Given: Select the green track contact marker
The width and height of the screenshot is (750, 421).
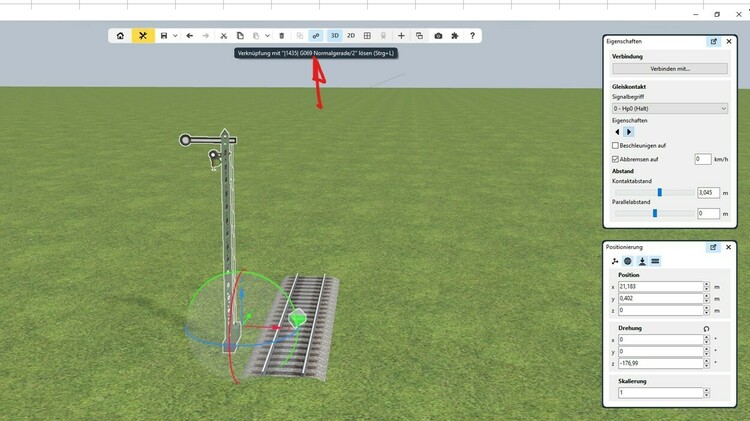Looking at the screenshot, I should [x=298, y=318].
